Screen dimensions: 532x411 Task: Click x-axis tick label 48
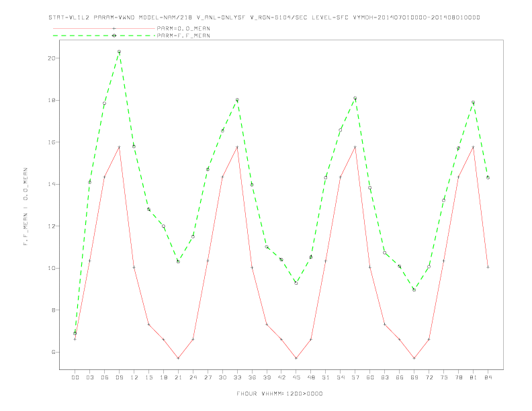[x=311, y=377]
